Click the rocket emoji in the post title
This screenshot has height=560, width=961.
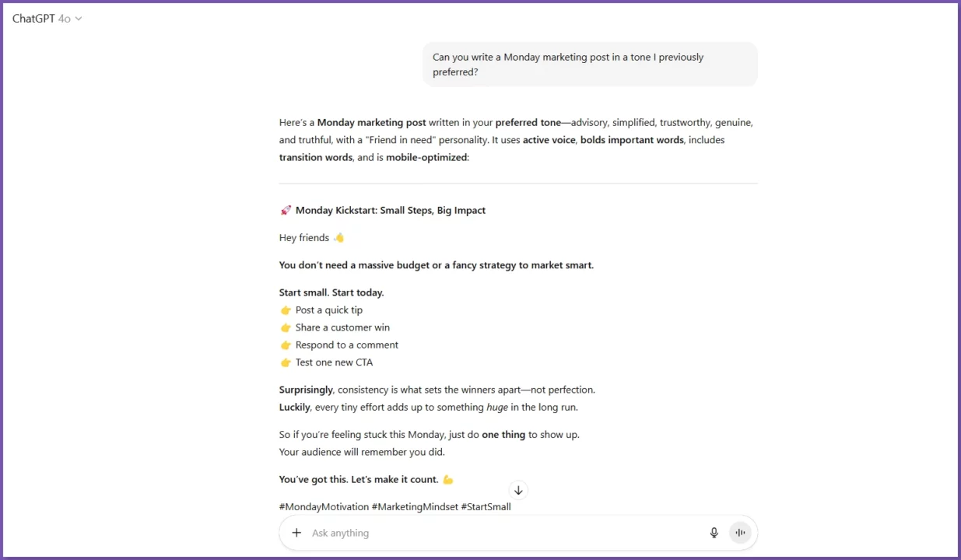click(x=285, y=210)
